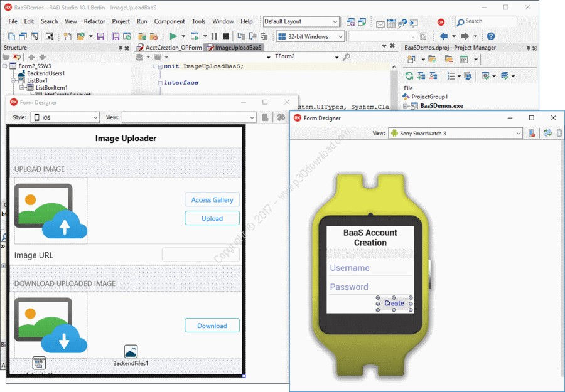The image size is (565, 392).
Task: Click the gray Forward navigation arrow
Action: tap(465, 36)
